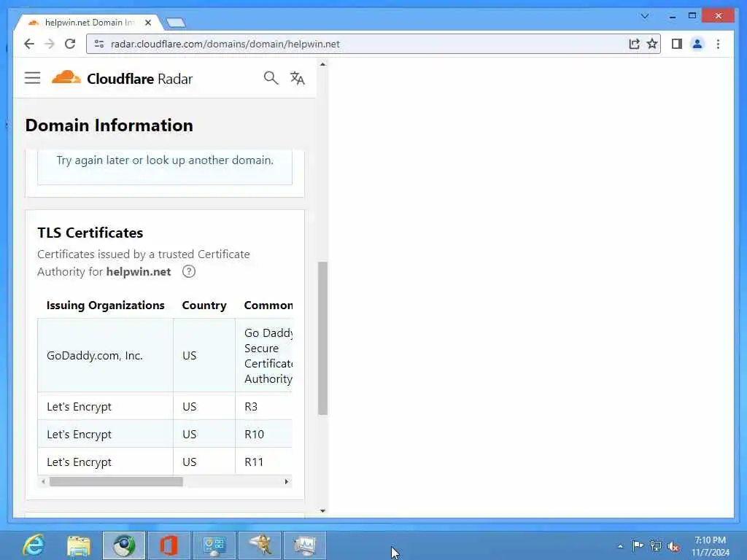This screenshot has width=747, height=560.
Task: Share this page from the address bar
Action: click(634, 44)
